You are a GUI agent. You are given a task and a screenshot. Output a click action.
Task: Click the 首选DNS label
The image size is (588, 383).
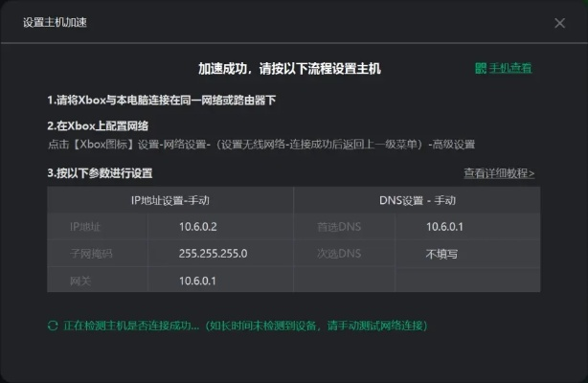coord(339,227)
